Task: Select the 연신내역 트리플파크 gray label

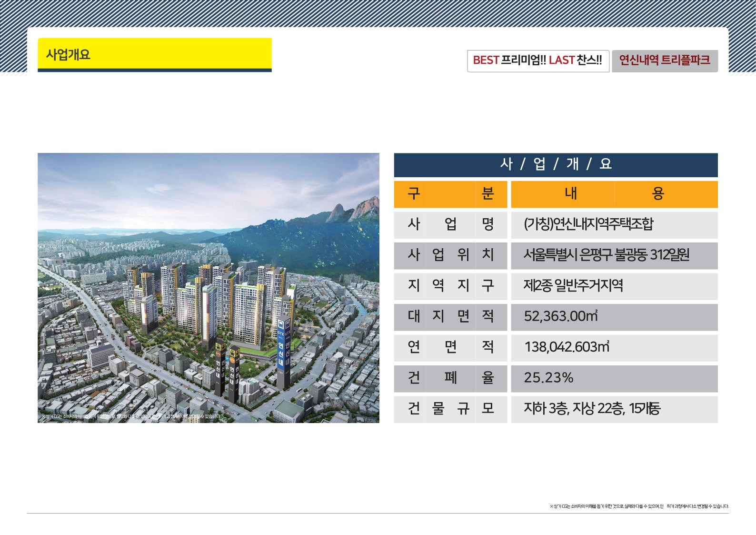Action: click(x=665, y=61)
